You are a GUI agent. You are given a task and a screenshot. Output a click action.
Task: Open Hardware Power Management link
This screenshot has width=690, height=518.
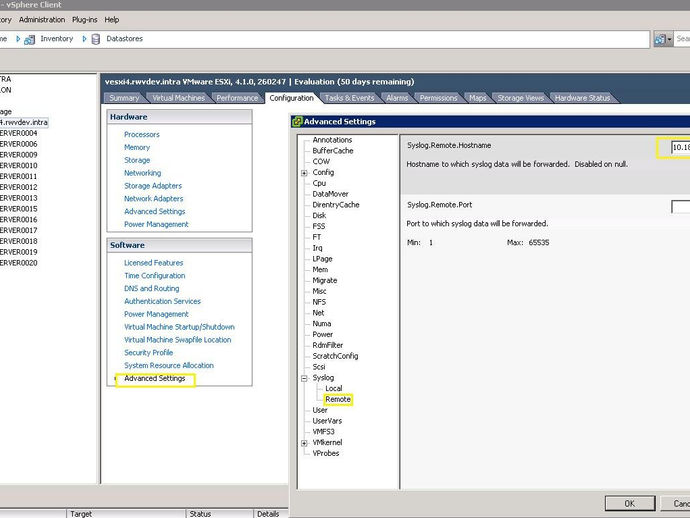[x=156, y=224]
